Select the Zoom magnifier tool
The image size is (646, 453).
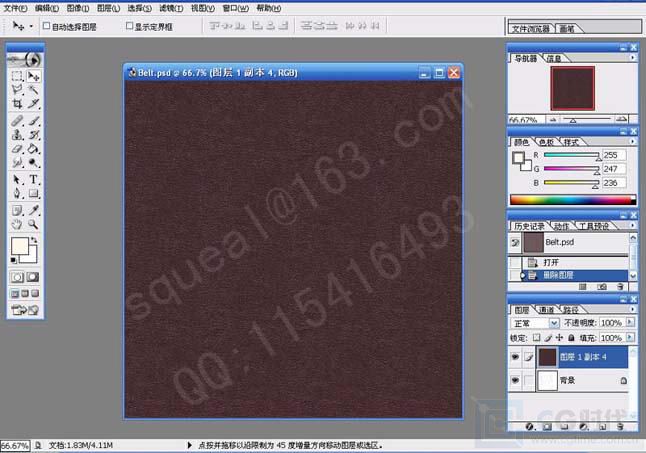coord(33,224)
